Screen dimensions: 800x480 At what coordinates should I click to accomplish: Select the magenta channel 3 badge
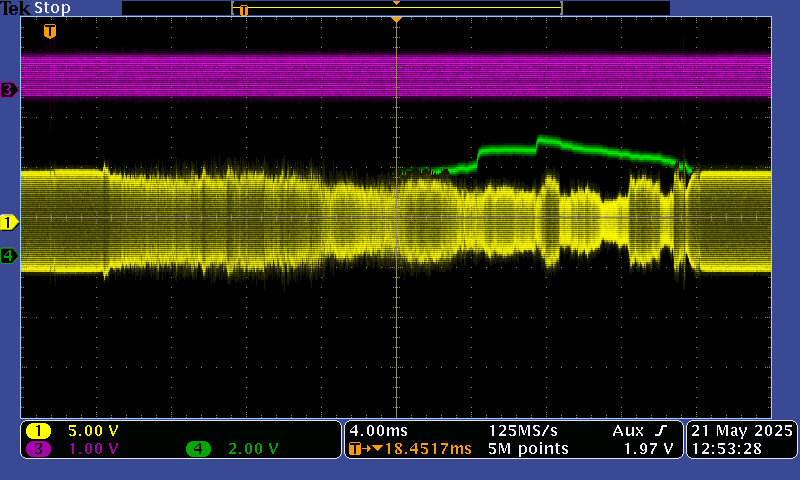point(39,449)
